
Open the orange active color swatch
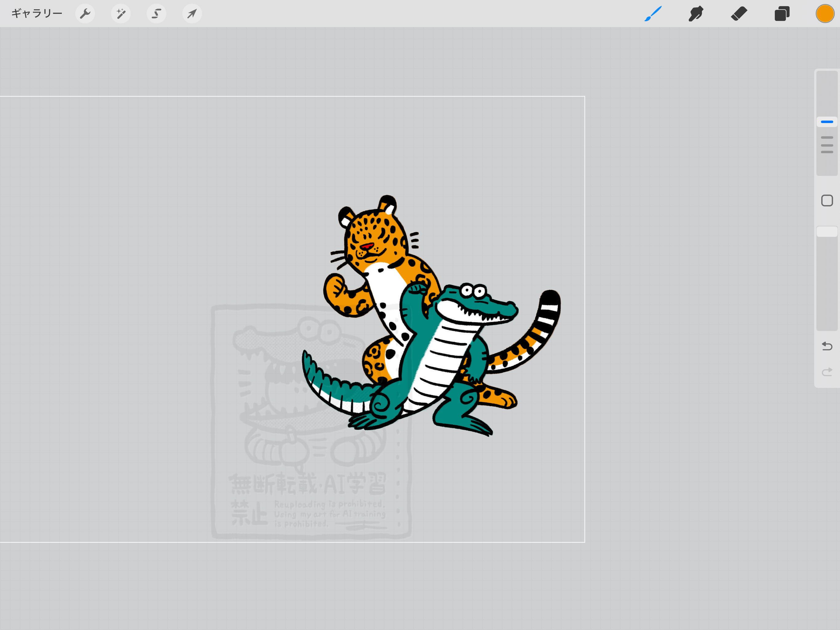point(825,14)
